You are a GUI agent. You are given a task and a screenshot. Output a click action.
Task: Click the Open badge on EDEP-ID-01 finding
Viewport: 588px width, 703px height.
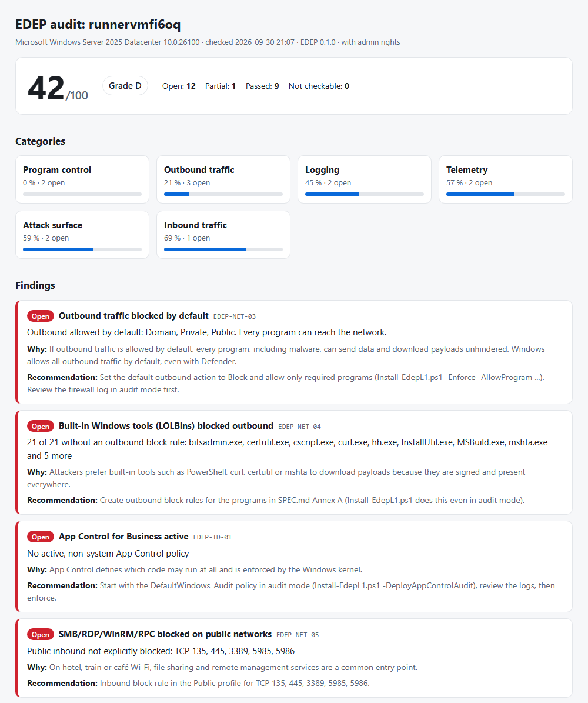41,537
